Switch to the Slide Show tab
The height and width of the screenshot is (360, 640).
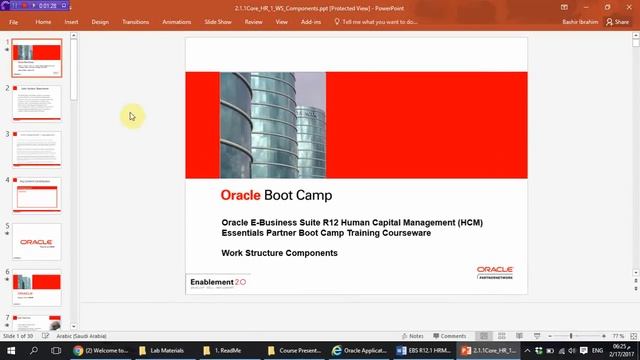[218, 22]
